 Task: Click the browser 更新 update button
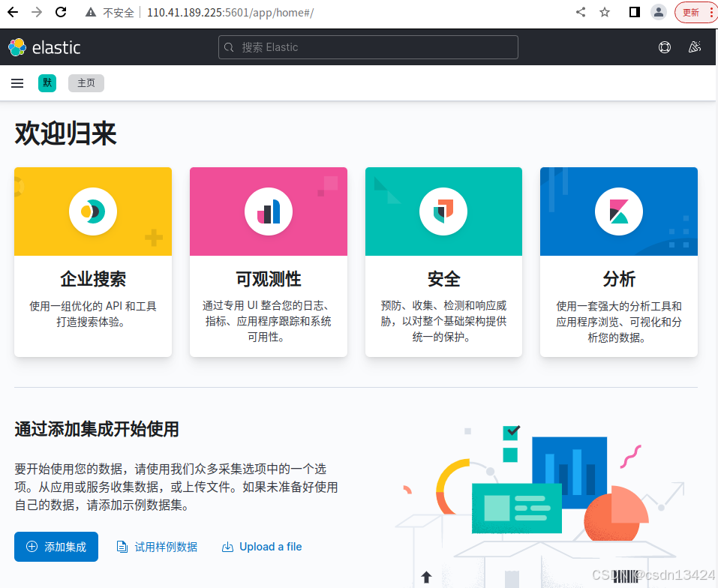point(696,12)
